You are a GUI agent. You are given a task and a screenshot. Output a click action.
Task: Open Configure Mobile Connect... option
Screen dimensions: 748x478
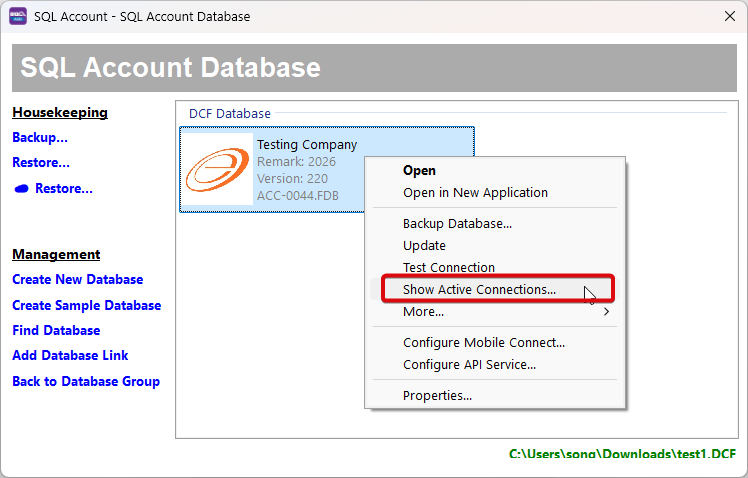tap(483, 343)
